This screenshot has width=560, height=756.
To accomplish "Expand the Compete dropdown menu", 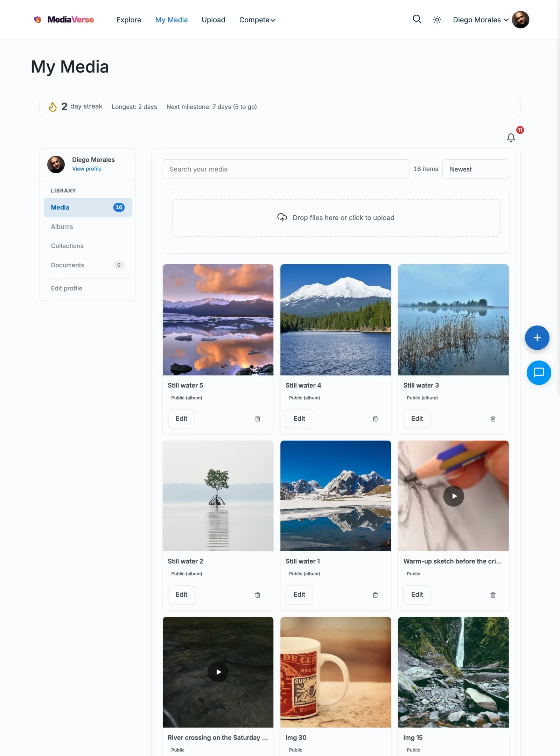I will click(257, 20).
